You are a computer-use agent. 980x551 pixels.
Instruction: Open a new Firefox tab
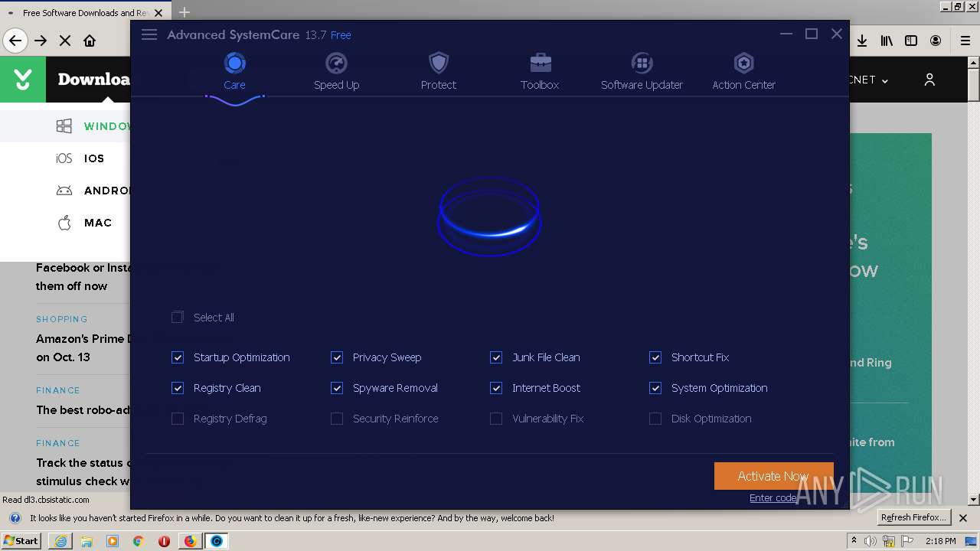(x=184, y=12)
